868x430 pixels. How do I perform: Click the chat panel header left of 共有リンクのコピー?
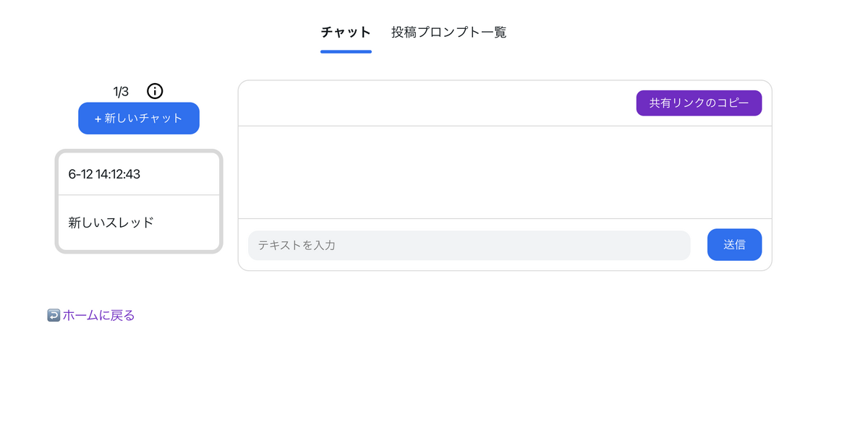pyautogui.click(x=434, y=103)
